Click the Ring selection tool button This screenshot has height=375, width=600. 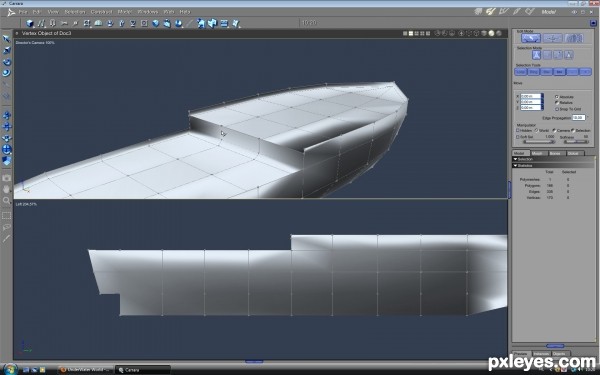point(533,72)
